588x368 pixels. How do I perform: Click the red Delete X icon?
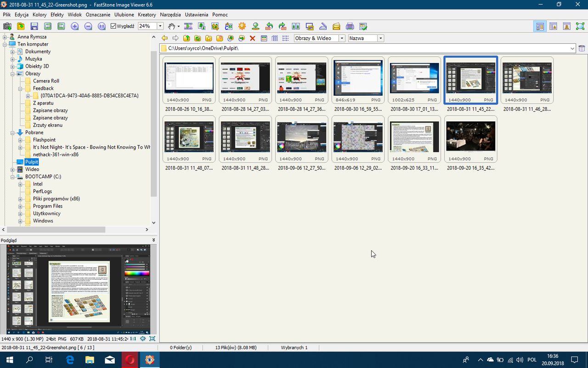tap(252, 38)
